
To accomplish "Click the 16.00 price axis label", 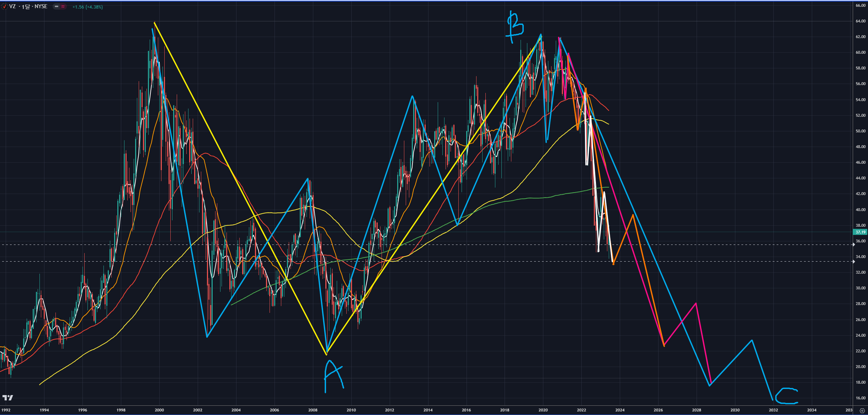I will pyautogui.click(x=860, y=398).
